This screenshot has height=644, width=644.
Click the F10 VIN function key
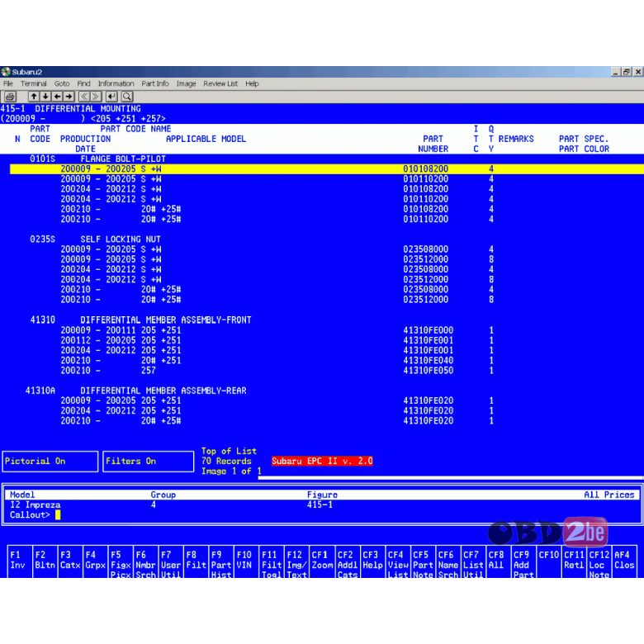coord(246,561)
